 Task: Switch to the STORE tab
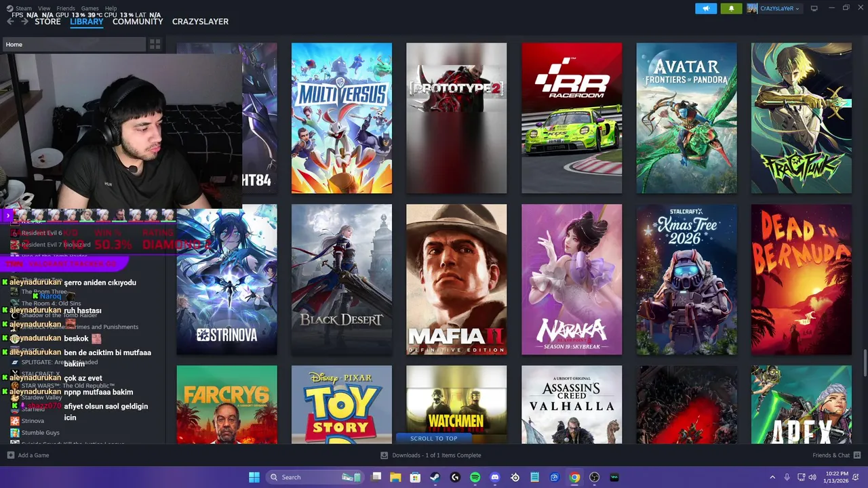click(47, 22)
